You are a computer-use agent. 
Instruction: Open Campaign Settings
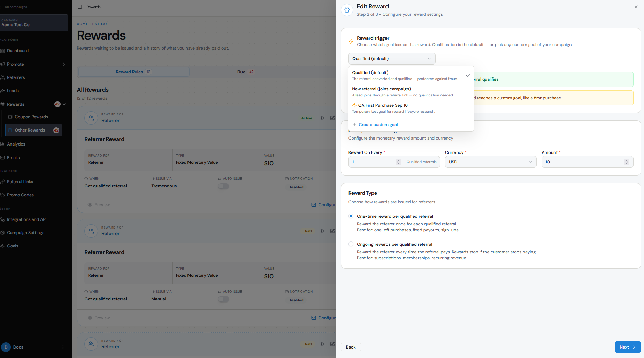[25, 233]
